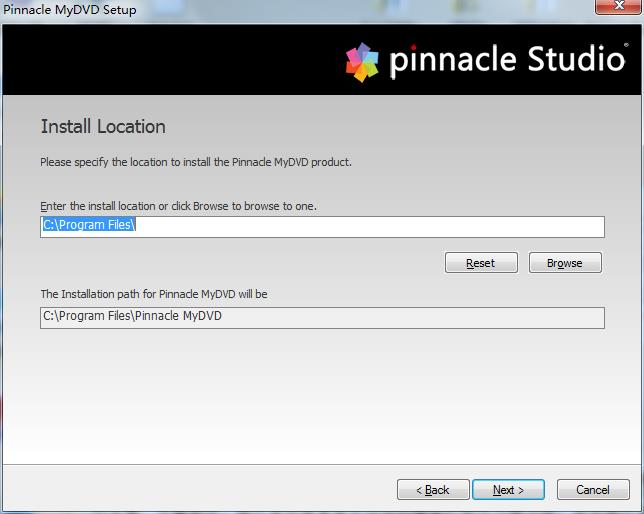Go back with the Back button

(433, 489)
